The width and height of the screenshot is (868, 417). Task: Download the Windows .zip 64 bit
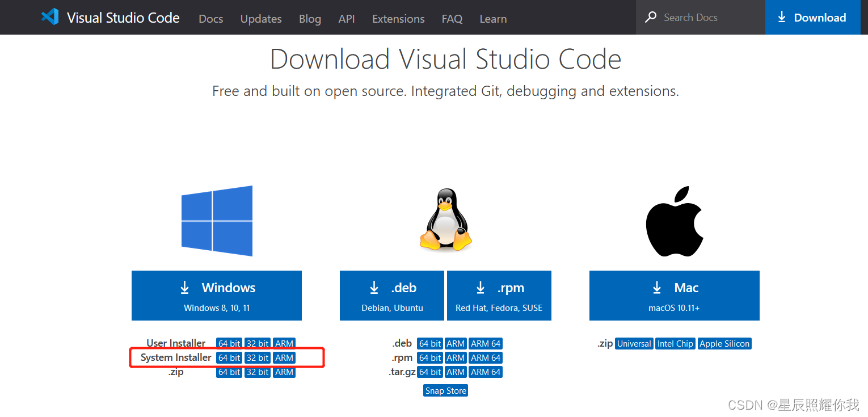[x=229, y=372]
